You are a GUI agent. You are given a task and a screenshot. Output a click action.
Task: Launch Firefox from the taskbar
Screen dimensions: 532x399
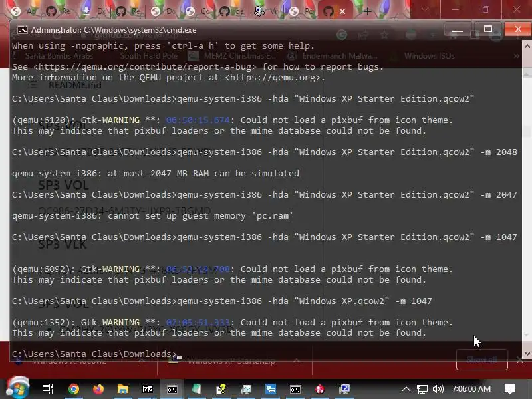pyautogui.click(x=98, y=389)
